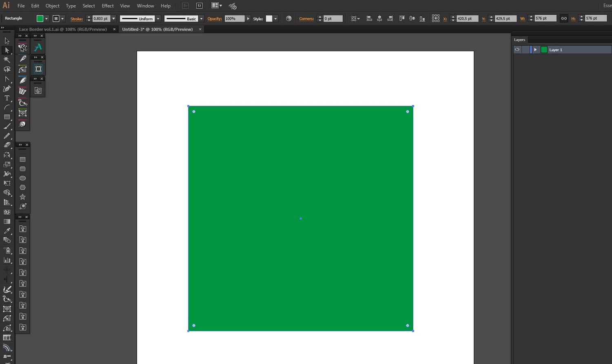Click the Recolor Artwork wheel icon
The height and width of the screenshot is (364, 612).
(x=289, y=19)
